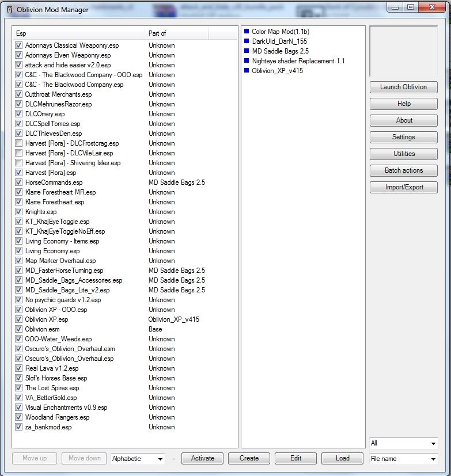Viewport: 451px width, 476px height.
Task: Open the File name sort dropdown
Action: (403, 459)
